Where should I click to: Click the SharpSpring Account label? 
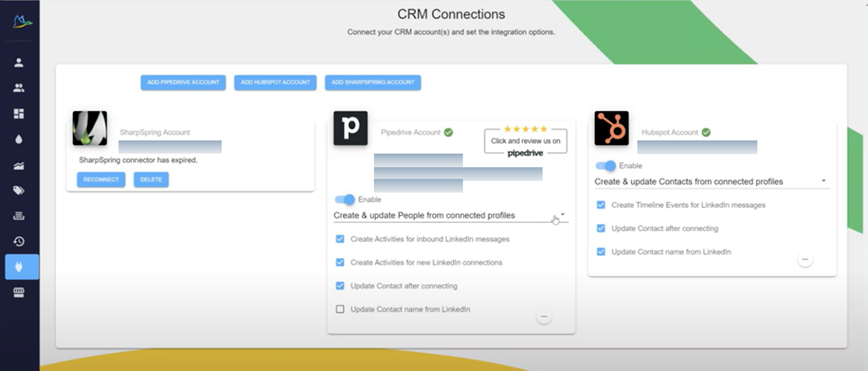tap(155, 133)
